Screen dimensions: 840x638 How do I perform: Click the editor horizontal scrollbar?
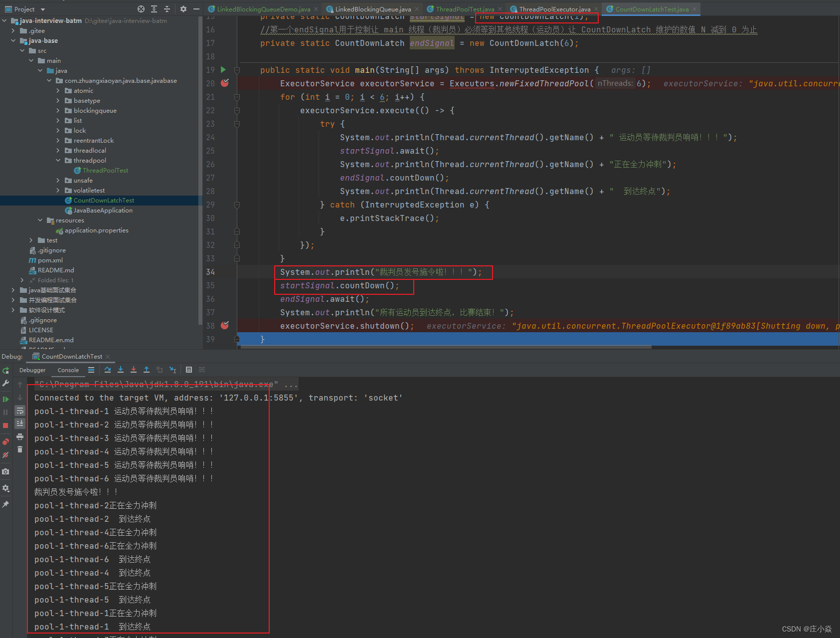click(446, 347)
